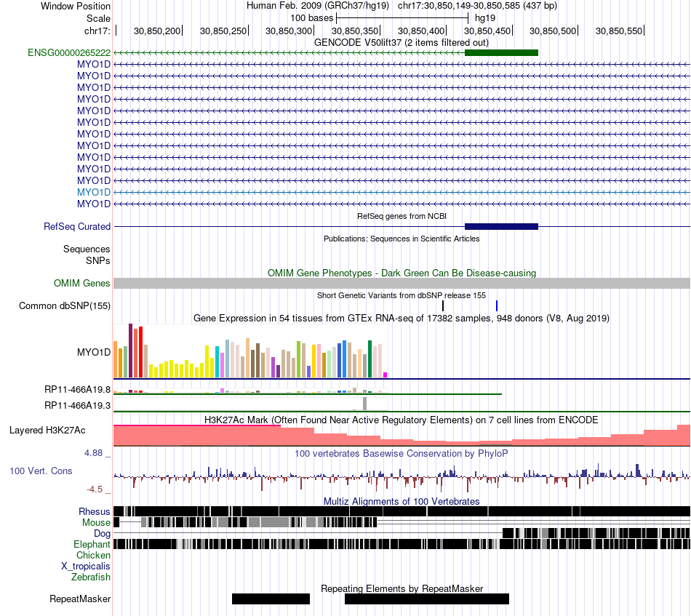This screenshot has width=691, height=616.
Task: Click the Scale label
Action: click(x=98, y=18)
